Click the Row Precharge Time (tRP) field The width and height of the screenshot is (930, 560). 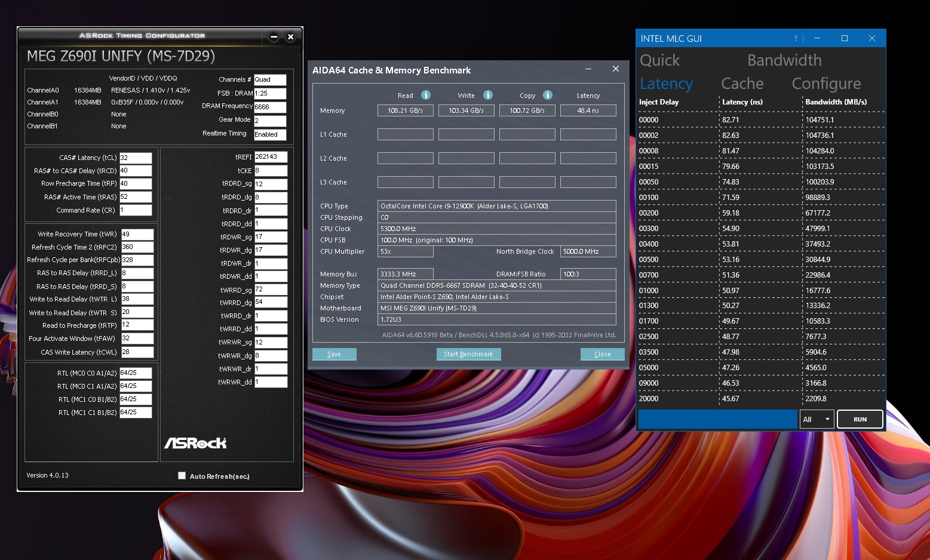point(136,184)
